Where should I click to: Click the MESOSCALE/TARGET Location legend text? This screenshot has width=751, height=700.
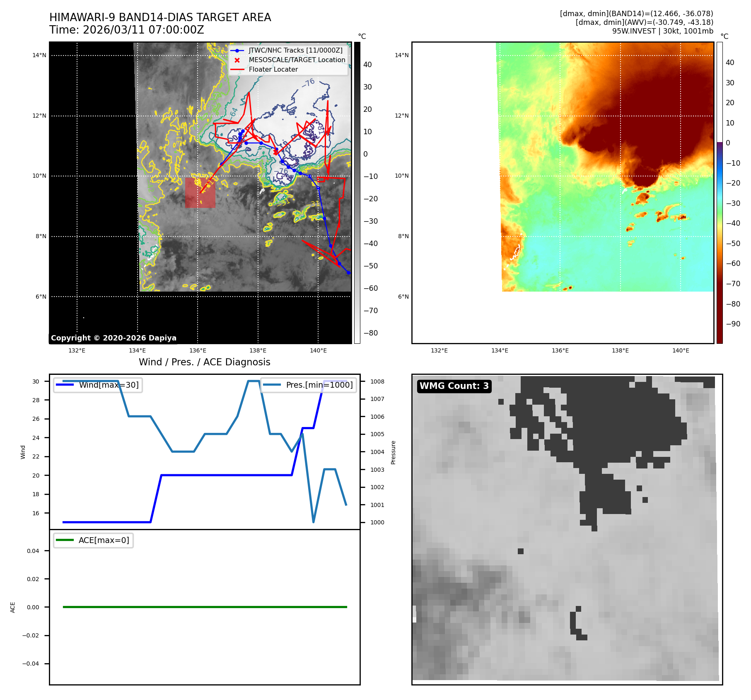click(x=297, y=60)
